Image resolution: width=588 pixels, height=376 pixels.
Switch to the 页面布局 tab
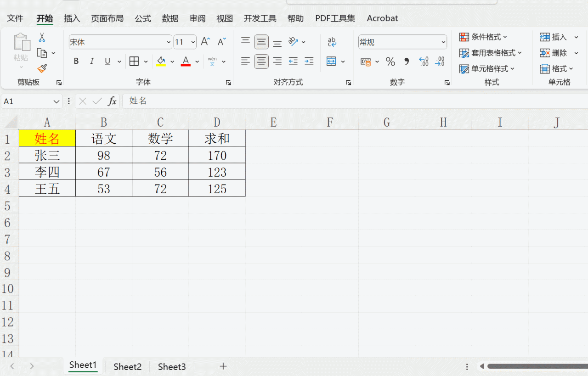coord(107,18)
